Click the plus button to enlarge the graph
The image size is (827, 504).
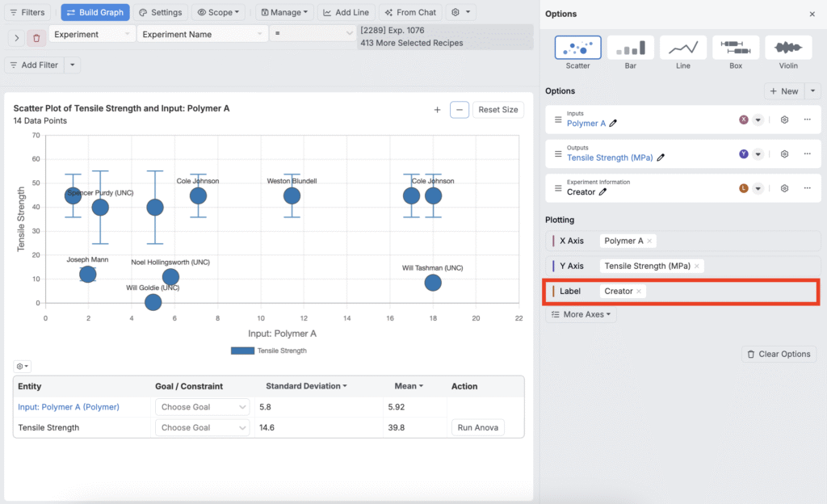click(438, 110)
